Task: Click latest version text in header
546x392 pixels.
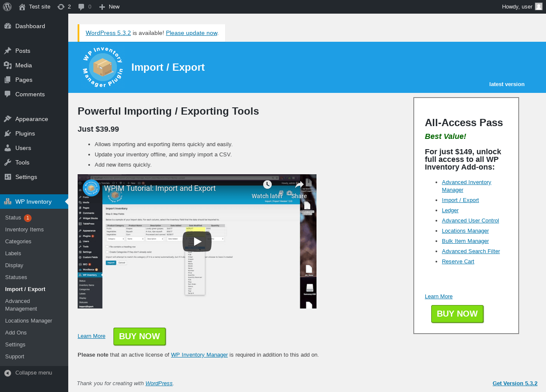Action: coord(507,84)
